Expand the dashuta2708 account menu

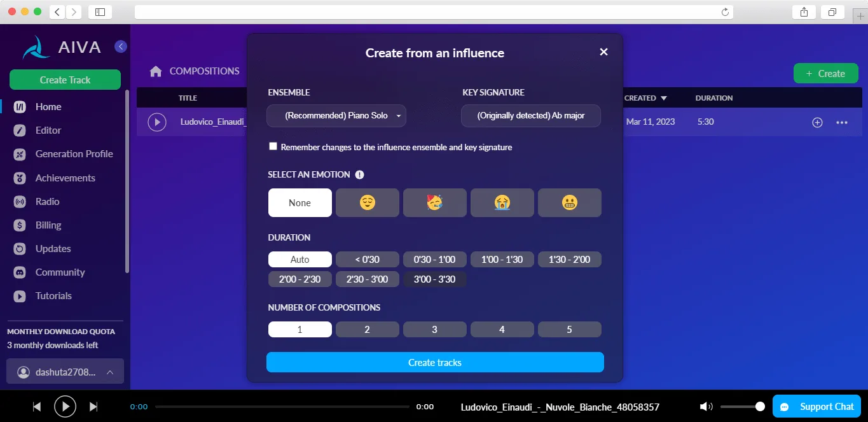[x=65, y=372]
